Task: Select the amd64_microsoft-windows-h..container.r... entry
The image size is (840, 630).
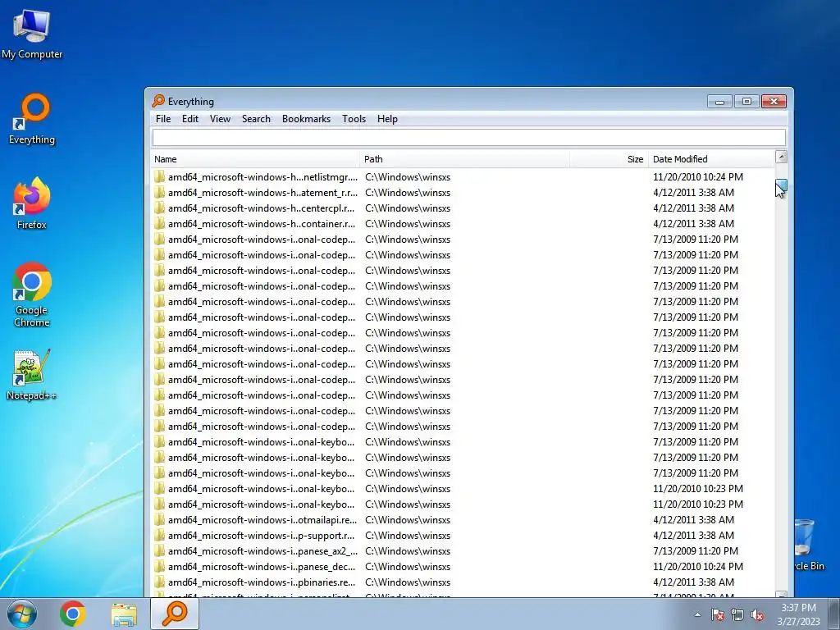Action: pyautogui.click(x=262, y=223)
